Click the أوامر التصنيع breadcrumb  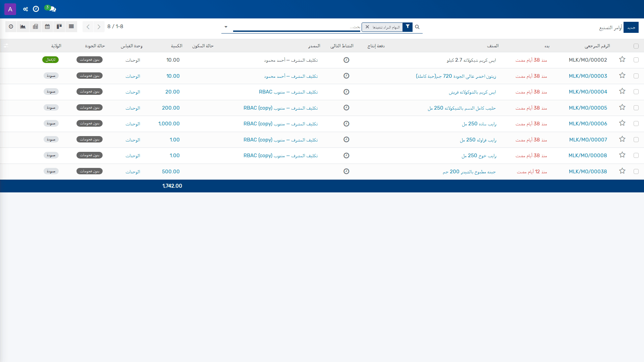610,27
